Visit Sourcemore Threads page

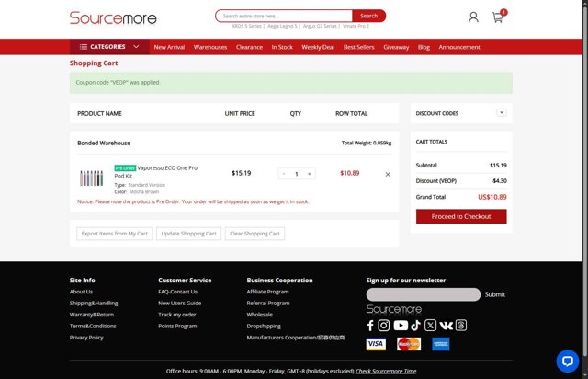tap(461, 326)
